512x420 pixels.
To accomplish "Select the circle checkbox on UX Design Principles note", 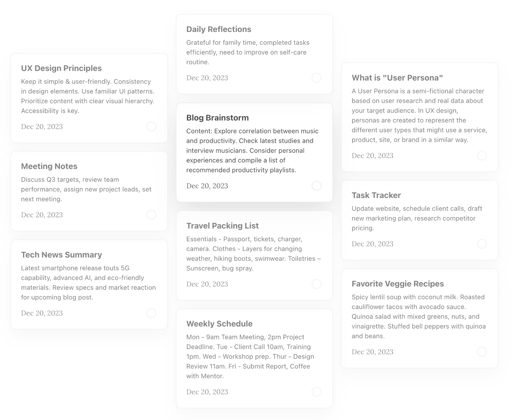I will (x=151, y=127).
